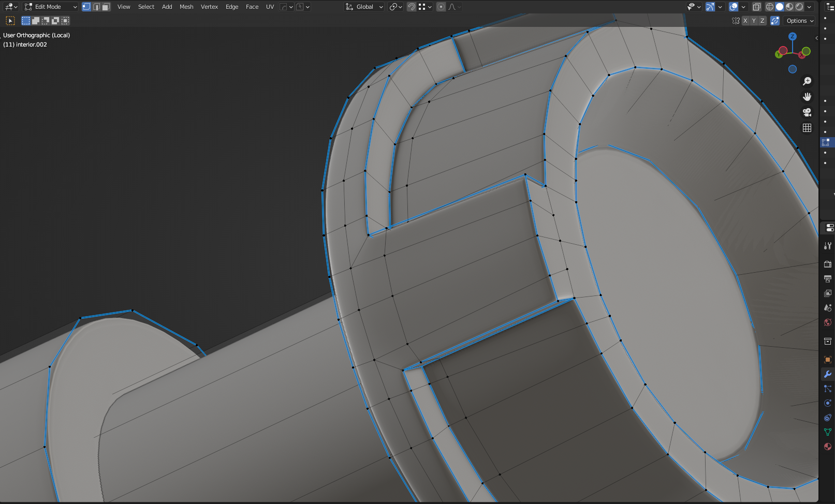Toggle proportional editing

pos(441,7)
